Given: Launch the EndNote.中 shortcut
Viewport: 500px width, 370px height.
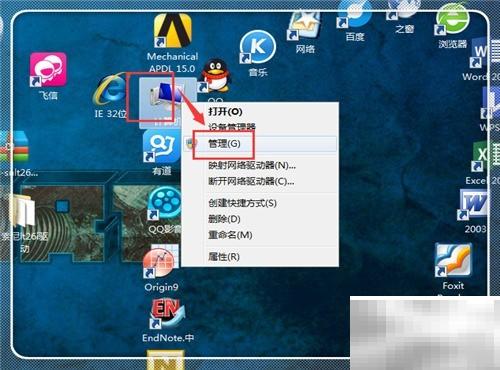Looking at the screenshot, I should pos(168,313).
